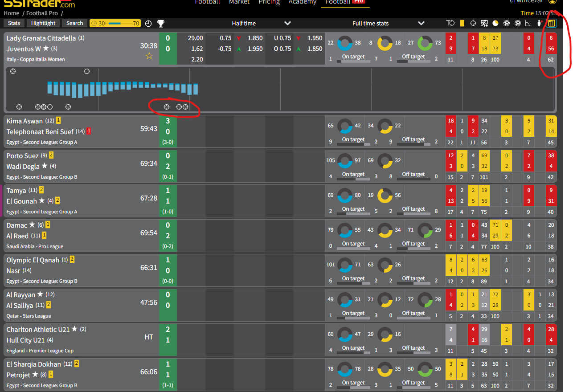The width and height of the screenshot is (573, 392).
Task: Click the trophy competitions icon
Action: coord(160,23)
